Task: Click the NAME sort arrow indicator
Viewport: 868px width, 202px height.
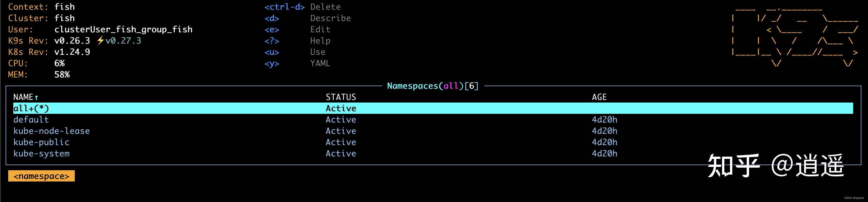Action: [36, 98]
